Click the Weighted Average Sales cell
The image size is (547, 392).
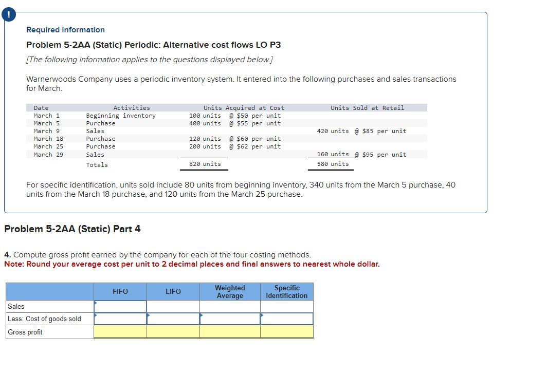tap(230, 306)
